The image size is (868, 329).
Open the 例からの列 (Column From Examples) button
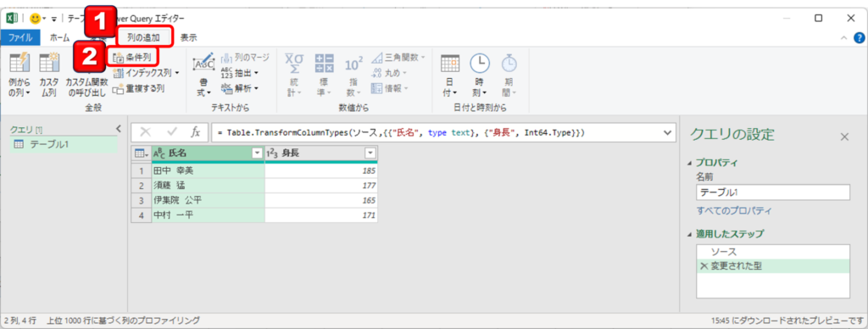point(19,75)
